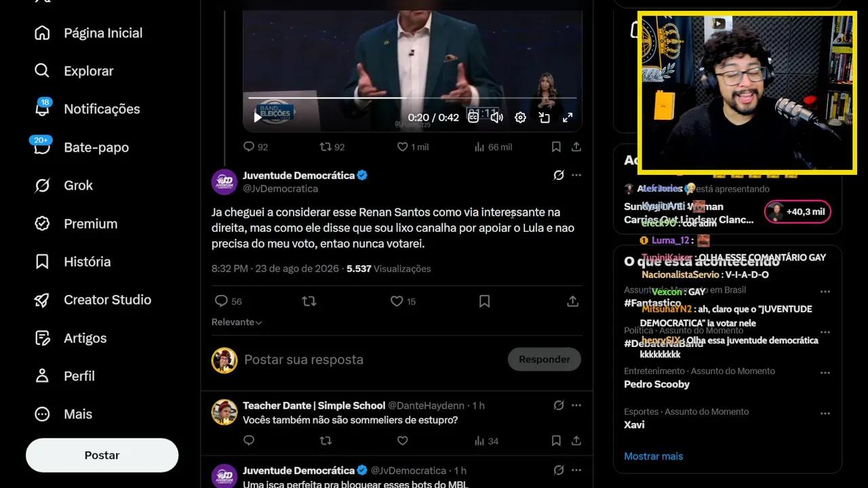
Task: View analytics of Teacher Dante's reply, 34
Action: tap(486, 441)
